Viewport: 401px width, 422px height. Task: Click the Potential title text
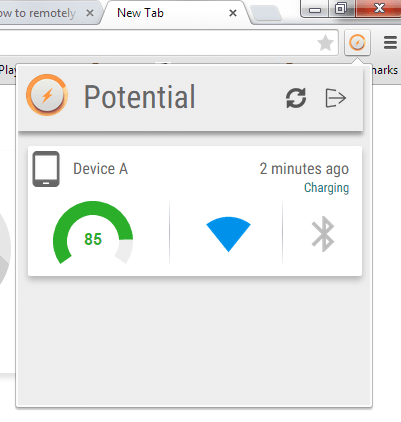click(x=139, y=97)
